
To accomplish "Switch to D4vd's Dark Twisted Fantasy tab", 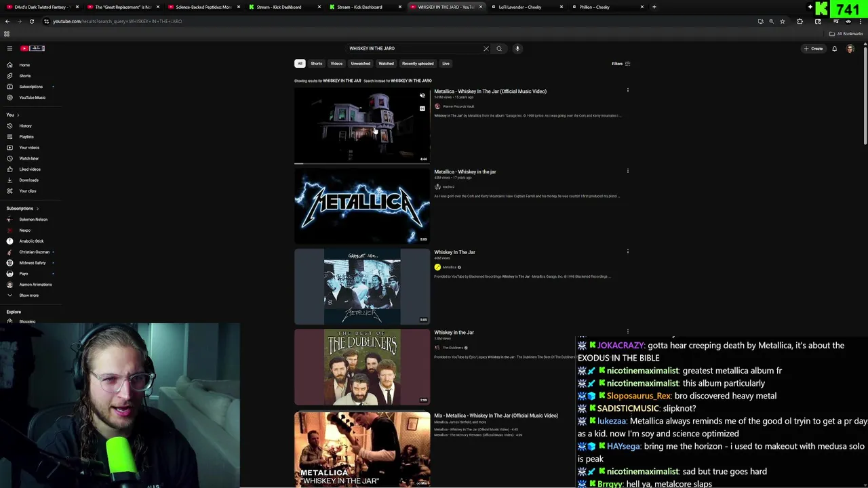I will (x=41, y=7).
